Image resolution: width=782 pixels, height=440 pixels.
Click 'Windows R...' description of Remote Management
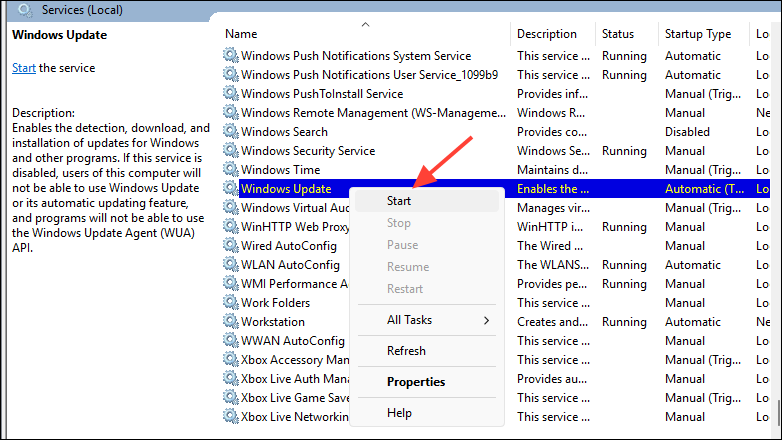pos(551,113)
